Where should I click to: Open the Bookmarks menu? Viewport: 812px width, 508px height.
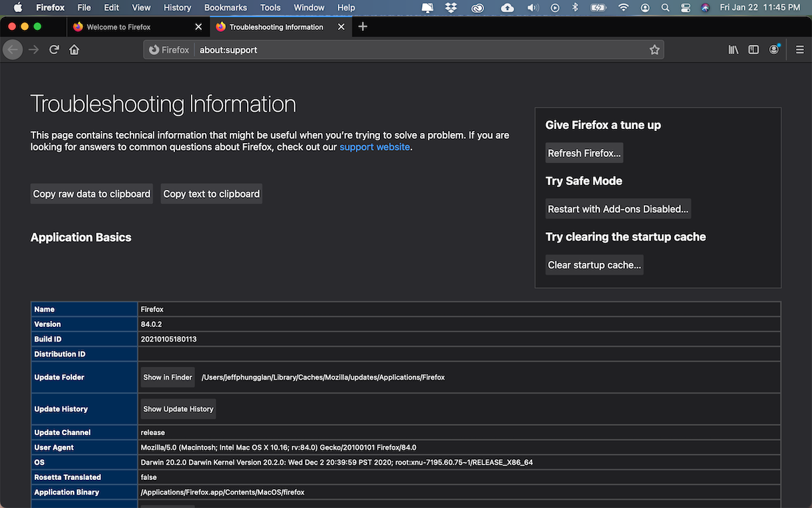pos(226,7)
